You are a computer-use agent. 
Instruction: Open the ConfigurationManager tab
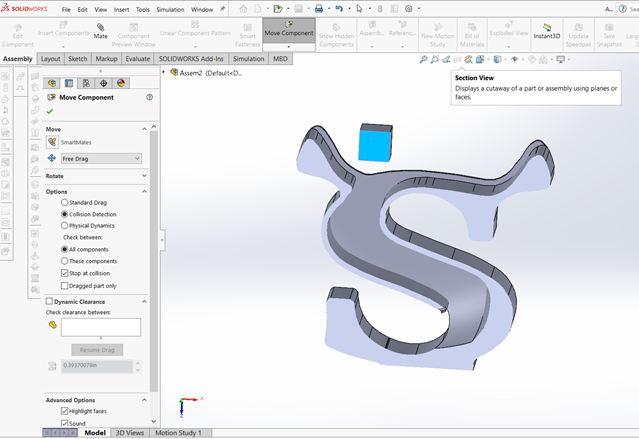coord(86,83)
